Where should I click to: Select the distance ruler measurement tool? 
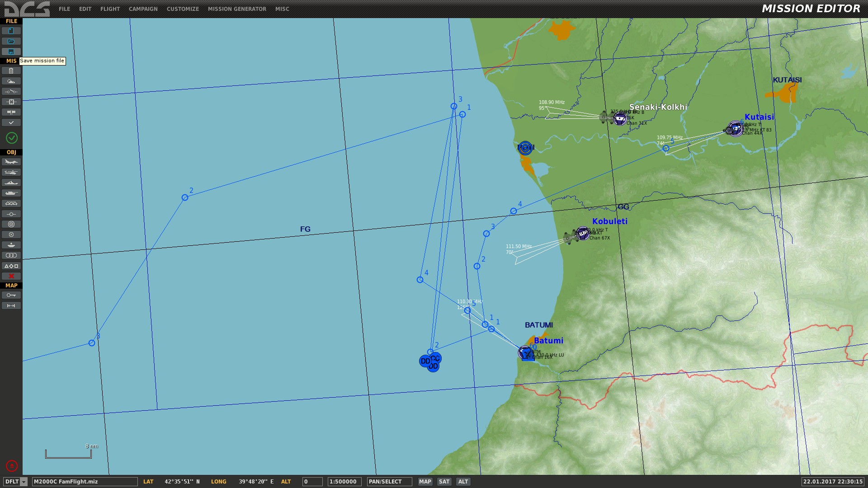[x=11, y=305]
